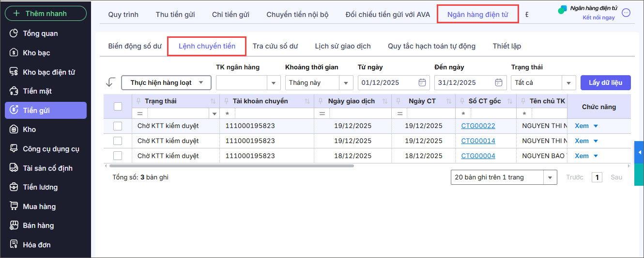Tick checkbox for row CTG00022

click(x=118, y=126)
